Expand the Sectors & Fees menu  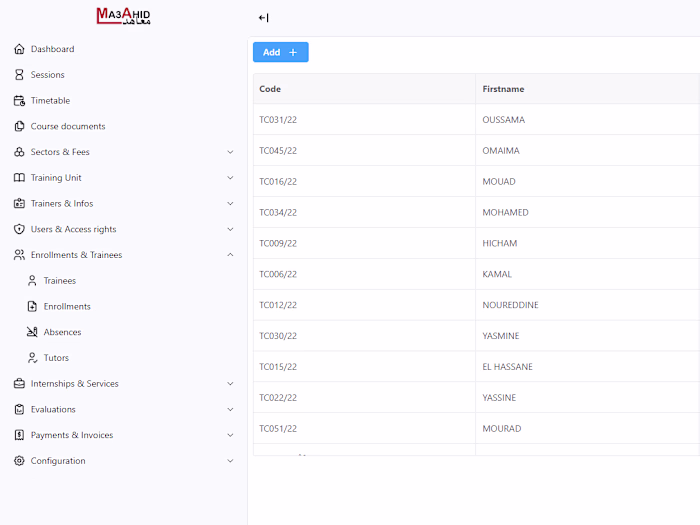(x=230, y=152)
